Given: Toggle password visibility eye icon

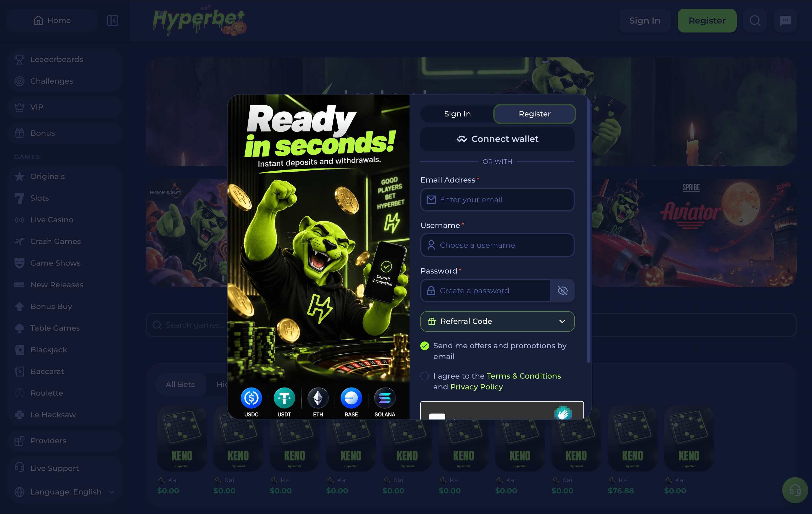Looking at the screenshot, I should click(563, 290).
